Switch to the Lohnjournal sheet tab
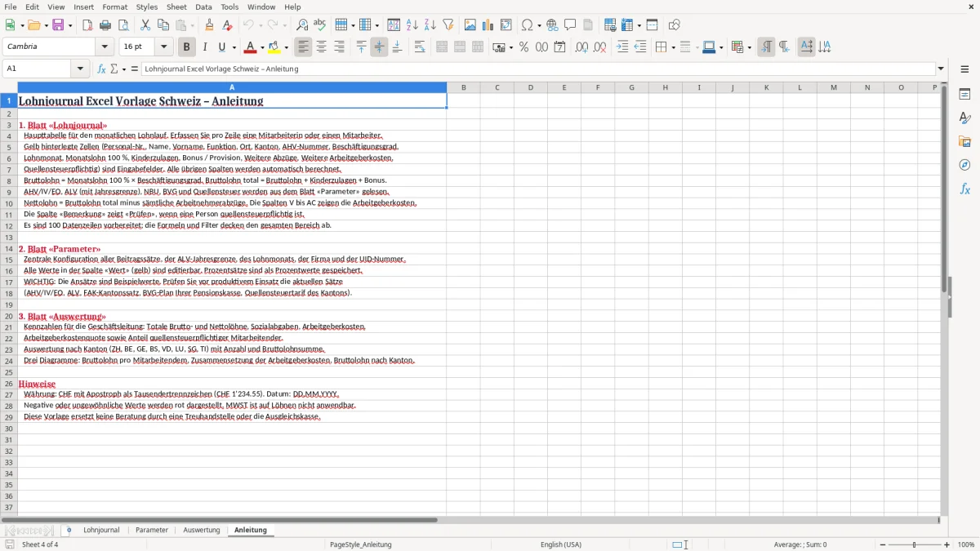The height and width of the screenshot is (551, 980). 101,531
